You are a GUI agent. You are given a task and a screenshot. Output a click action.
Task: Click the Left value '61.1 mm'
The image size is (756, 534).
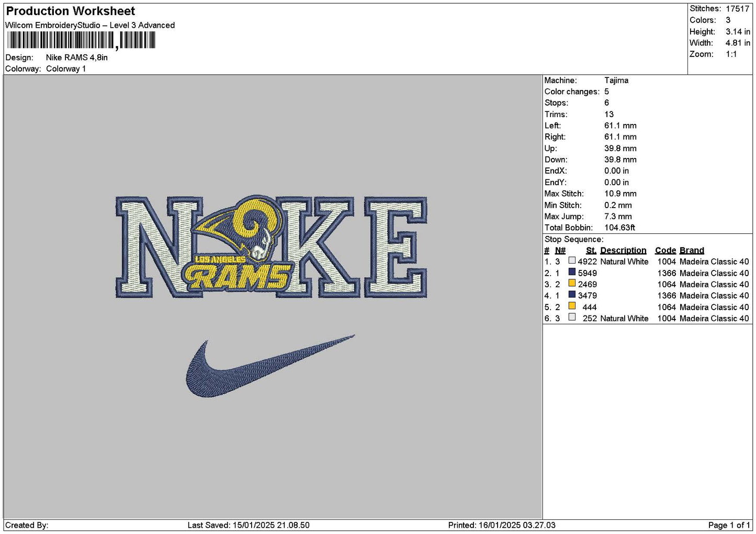[620, 126]
